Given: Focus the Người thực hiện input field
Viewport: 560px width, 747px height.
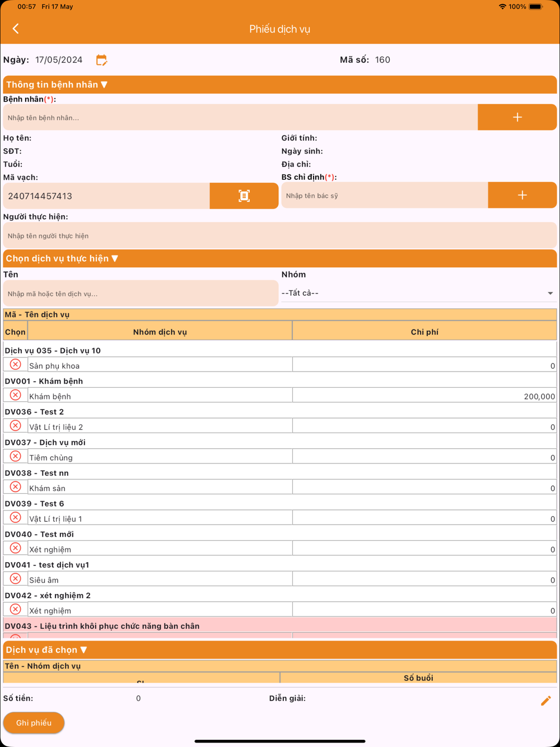Looking at the screenshot, I should coord(280,235).
